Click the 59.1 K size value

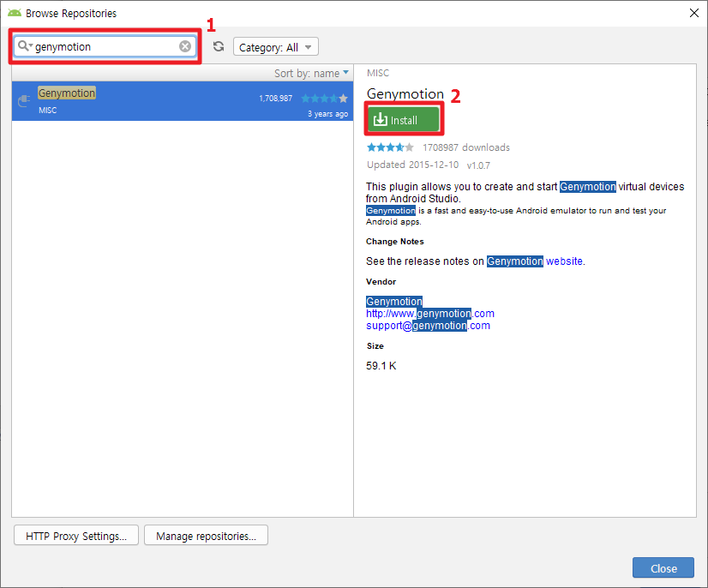[381, 366]
